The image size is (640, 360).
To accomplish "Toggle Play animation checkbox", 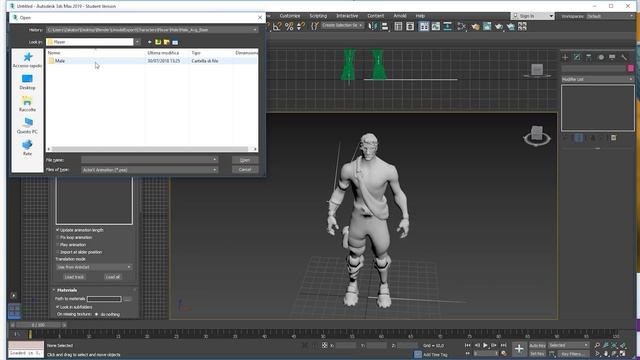I will 58,244.
